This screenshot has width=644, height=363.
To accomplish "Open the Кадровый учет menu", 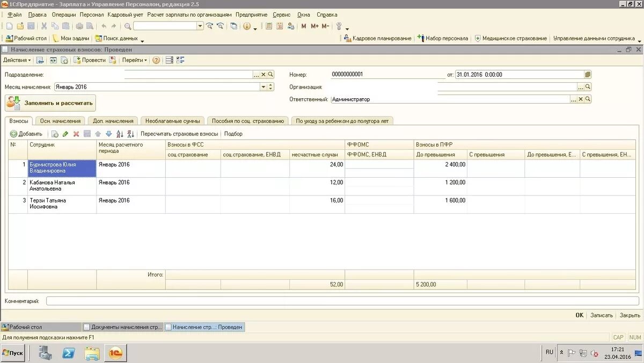I will click(126, 15).
